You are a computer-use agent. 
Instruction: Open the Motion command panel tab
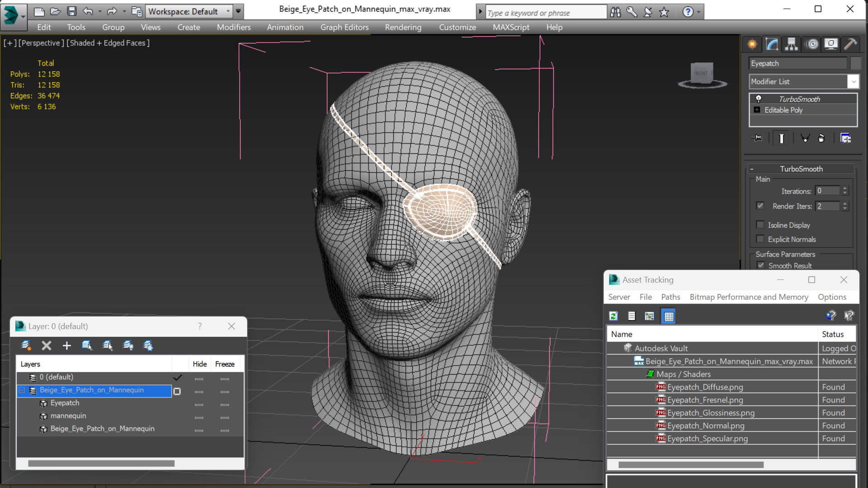click(812, 44)
